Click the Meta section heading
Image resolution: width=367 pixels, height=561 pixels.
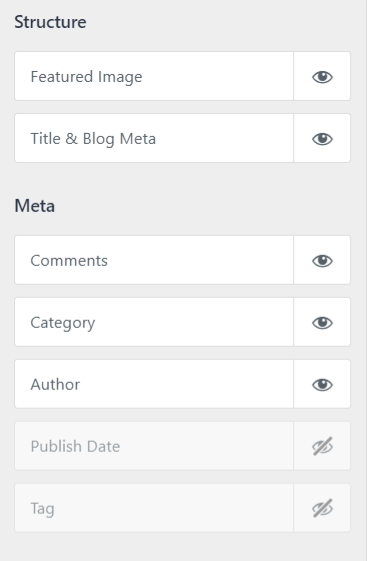(x=35, y=206)
